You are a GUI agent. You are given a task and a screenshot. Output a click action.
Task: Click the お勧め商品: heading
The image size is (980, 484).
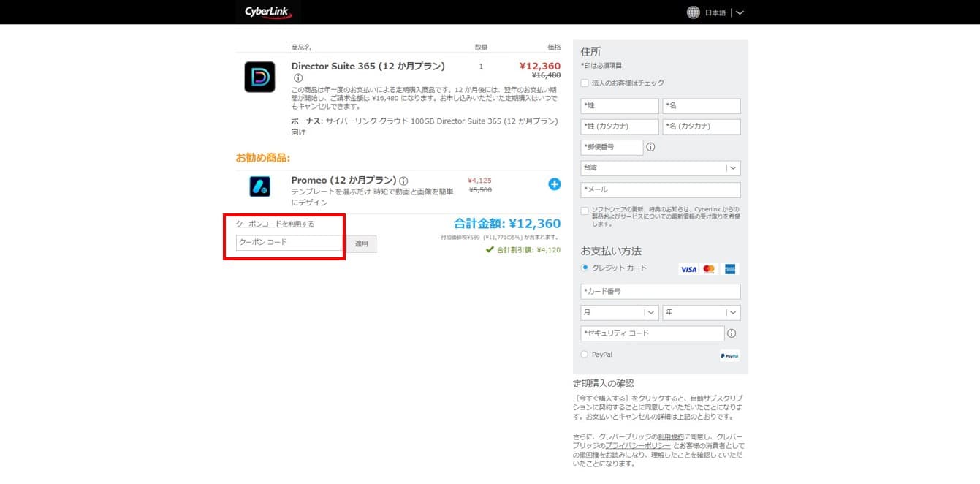[263, 158]
